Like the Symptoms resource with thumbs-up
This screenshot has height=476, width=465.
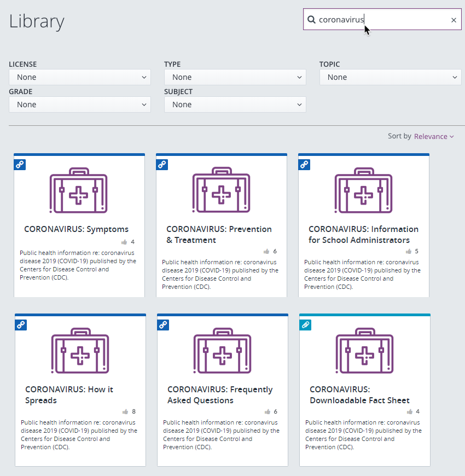tap(124, 242)
